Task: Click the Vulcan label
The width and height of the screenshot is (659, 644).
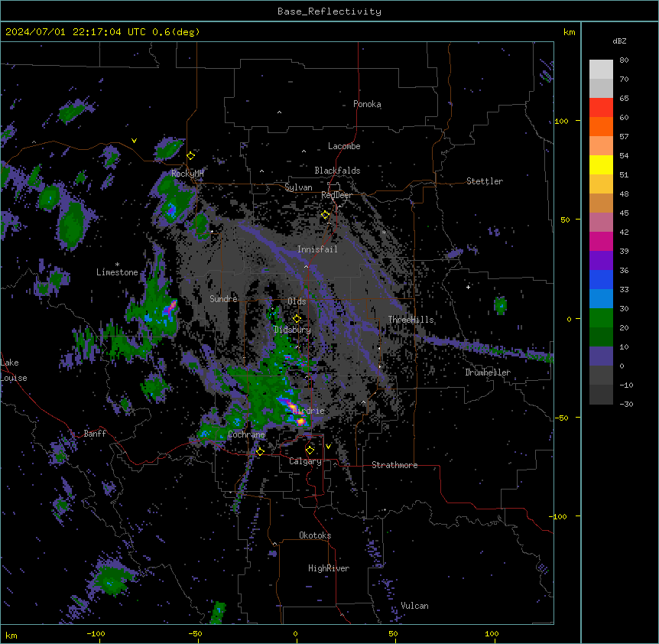Action: (415, 606)
